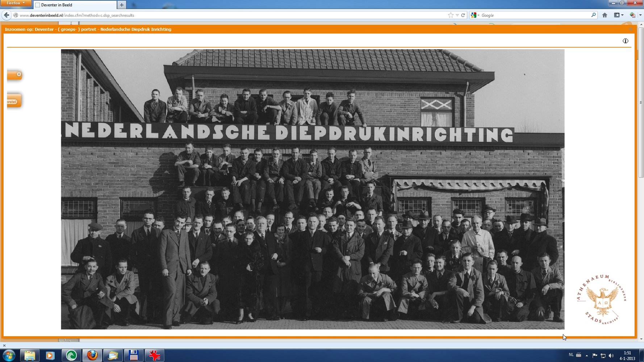Viewport: 644px width, 362px height.
Task: Expand the toolbar overflow arrow
Action: (640, 15)
